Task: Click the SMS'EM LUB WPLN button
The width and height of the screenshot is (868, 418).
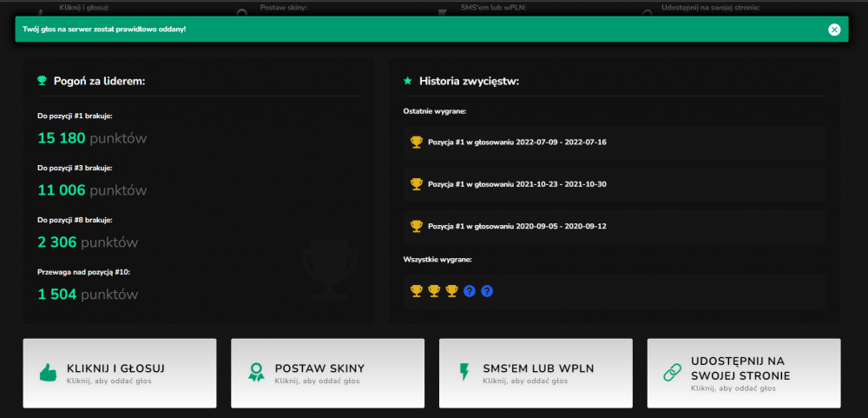Action: point(536,373)
